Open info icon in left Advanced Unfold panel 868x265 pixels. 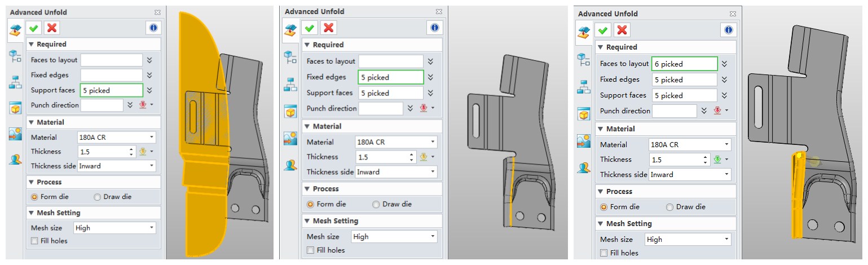(x=153, y=28)
